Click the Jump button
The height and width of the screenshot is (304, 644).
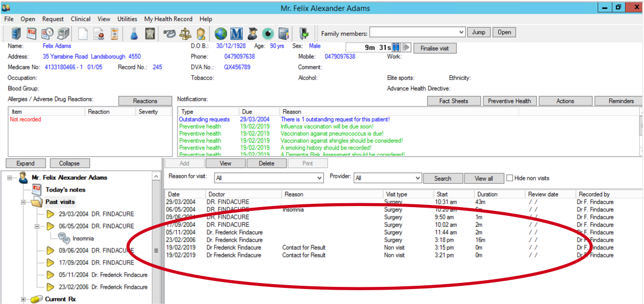pos(479,33)
